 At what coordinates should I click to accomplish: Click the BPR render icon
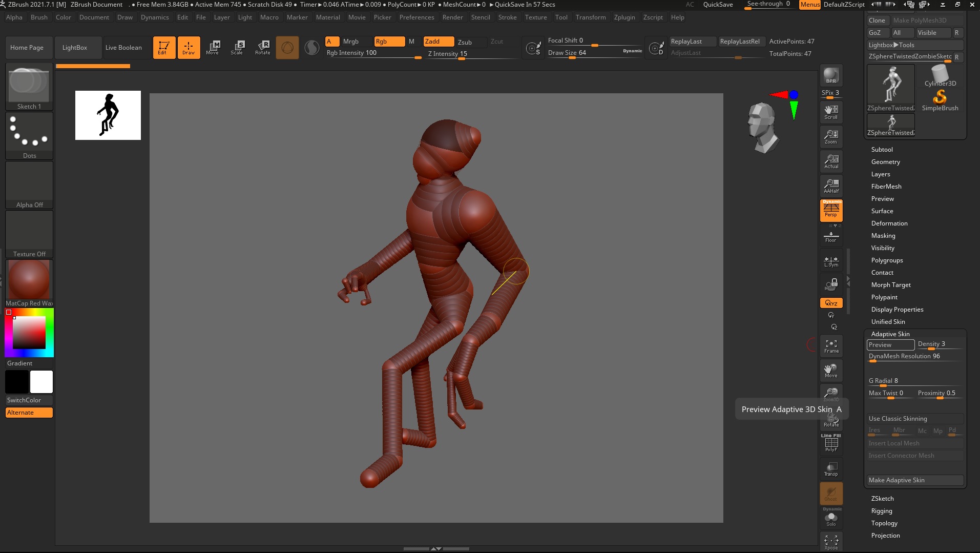pyautogui.click(x=831, y=75)
